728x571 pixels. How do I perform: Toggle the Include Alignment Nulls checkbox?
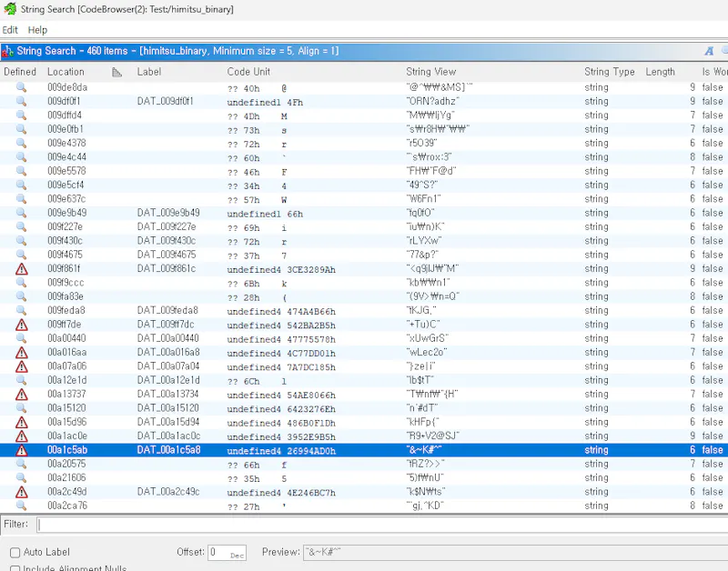tap(15, 568)
